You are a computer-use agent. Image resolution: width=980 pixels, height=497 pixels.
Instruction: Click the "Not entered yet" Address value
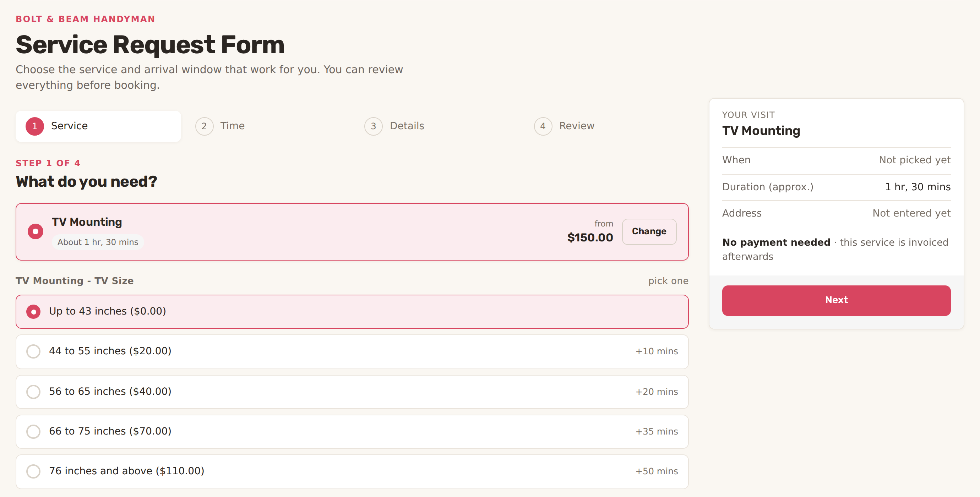[x=911, y=213]
